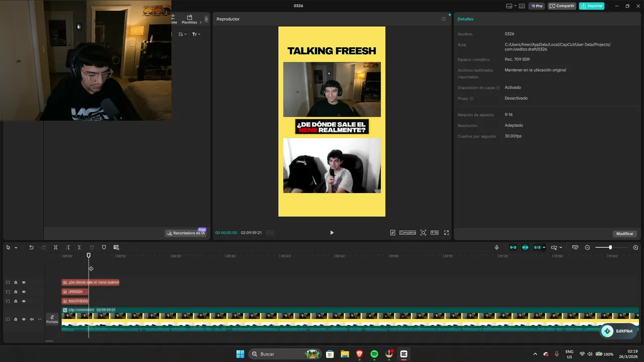Hide the '¿De dónde sale el nene' text track

click(x=24, y=283)
